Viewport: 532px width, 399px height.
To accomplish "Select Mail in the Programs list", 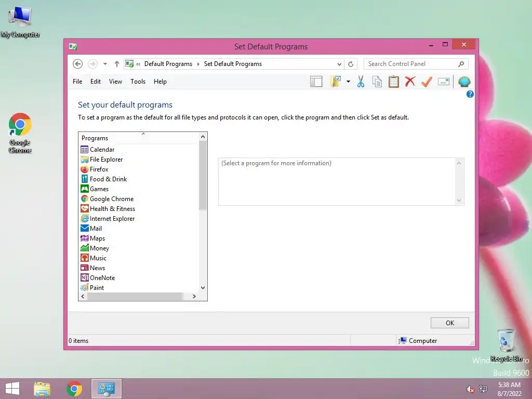I will point(96,228).
